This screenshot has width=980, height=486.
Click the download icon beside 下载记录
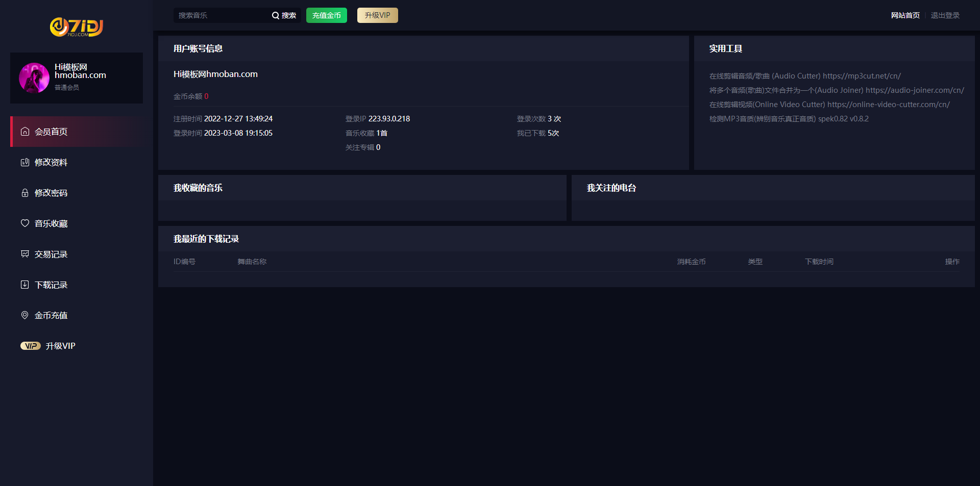[25, 285]
